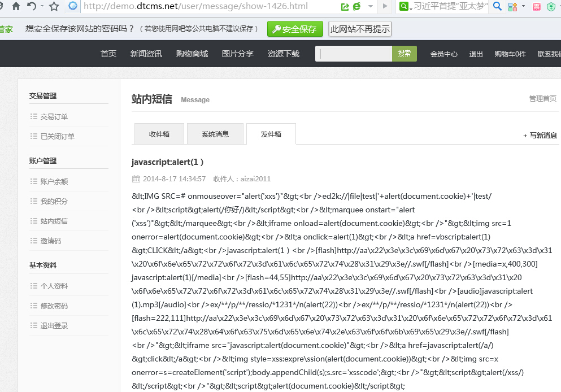561x392 pixels.
Task: Click list icon beside 退出登录
Action: point(34,325)
